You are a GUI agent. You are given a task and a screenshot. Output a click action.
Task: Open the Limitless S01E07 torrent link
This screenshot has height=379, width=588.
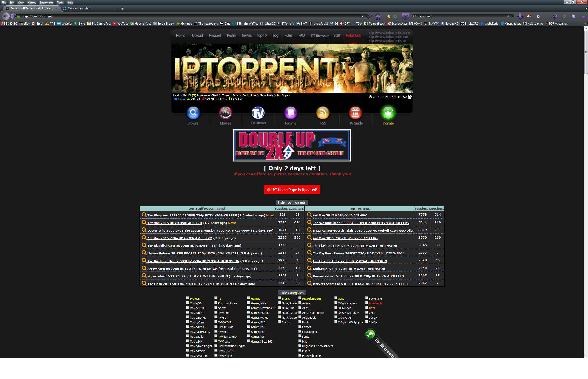click(x=350, y=261)
